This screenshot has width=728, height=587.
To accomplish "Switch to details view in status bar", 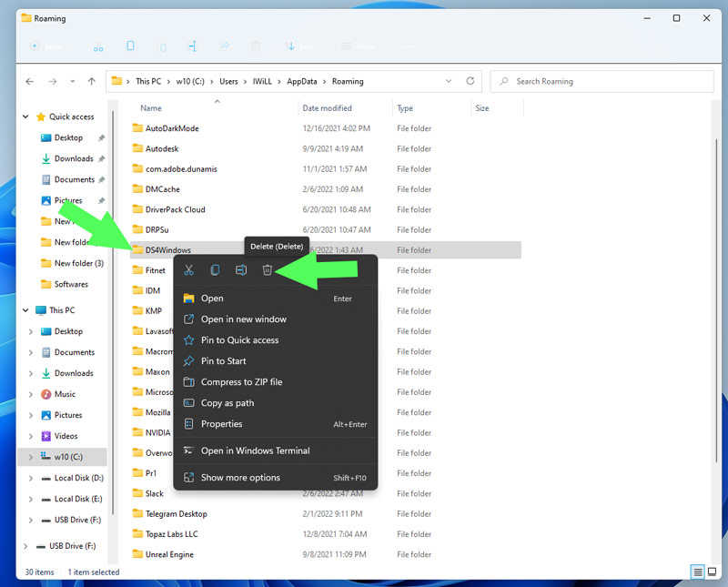I will coord(698,572).
